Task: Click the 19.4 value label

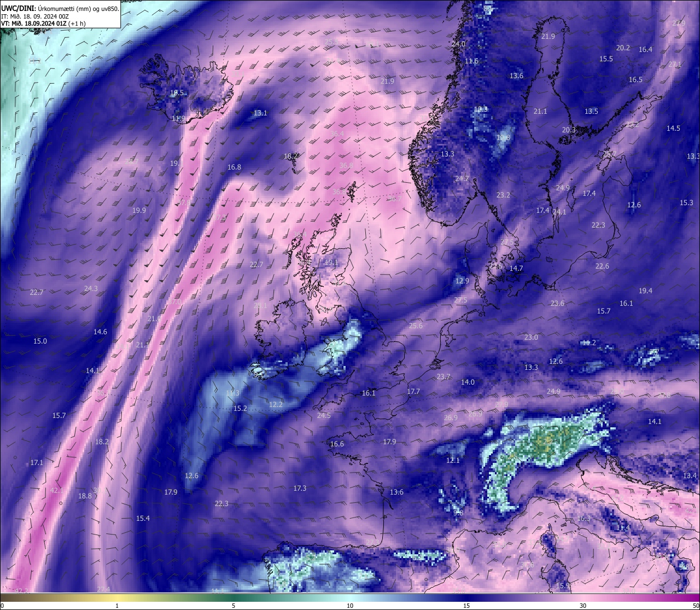Action: [x=645, y=291]
